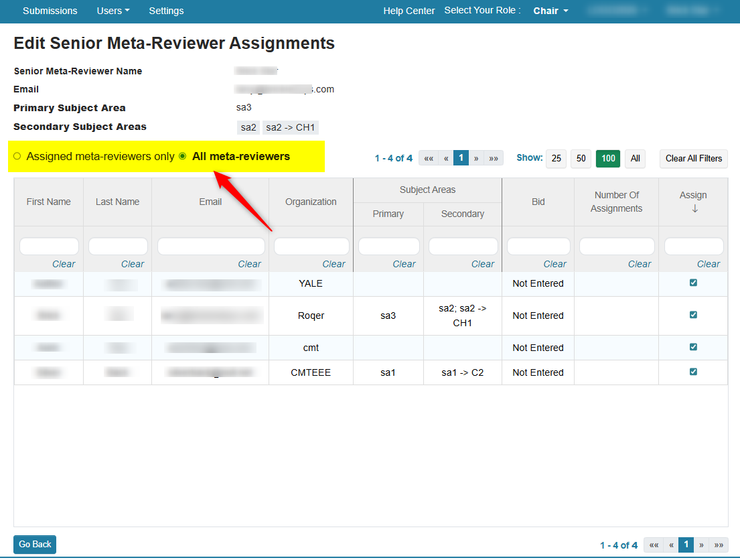740x560 pixels.
Task: Open the Settings menu item
Action: coord(166,11)
